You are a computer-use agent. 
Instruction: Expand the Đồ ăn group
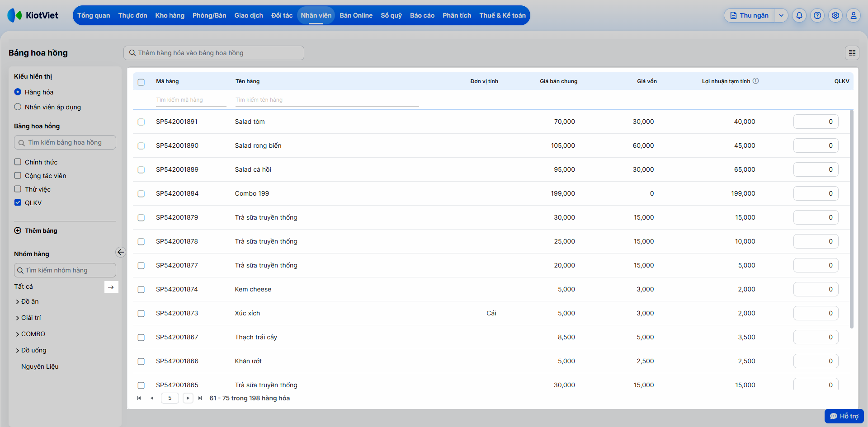(18, 302)
